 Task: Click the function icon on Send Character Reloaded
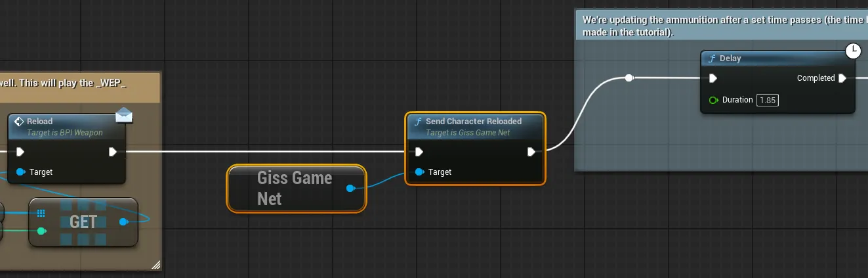coord(417,122)
